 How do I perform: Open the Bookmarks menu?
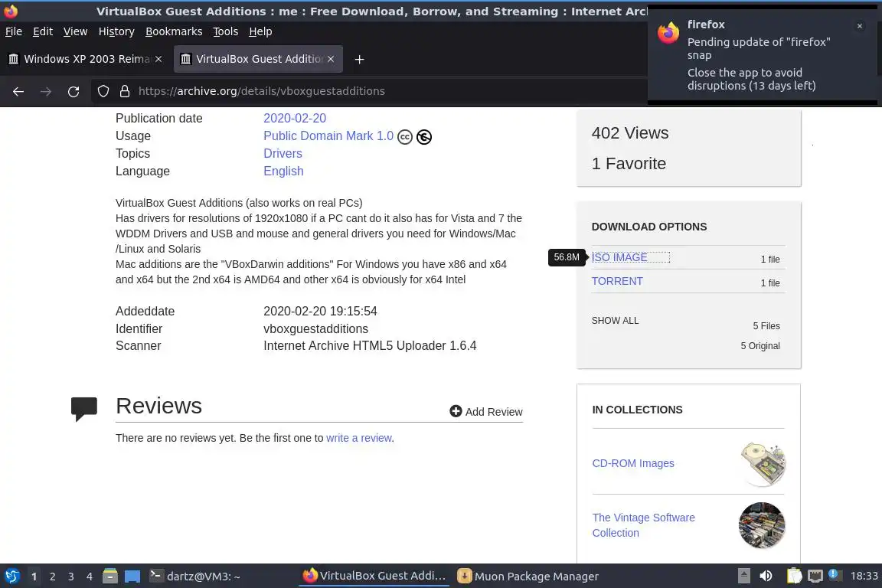(174, 31)
